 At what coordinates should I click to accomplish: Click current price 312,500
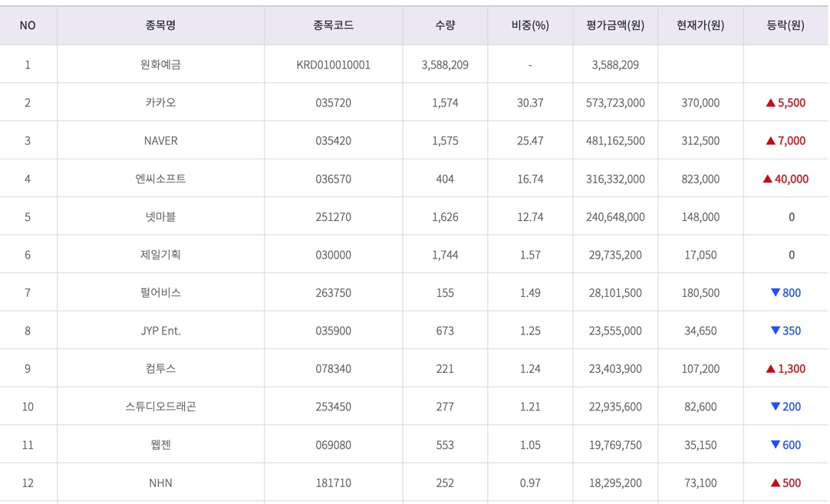click(x=700, y=141)
